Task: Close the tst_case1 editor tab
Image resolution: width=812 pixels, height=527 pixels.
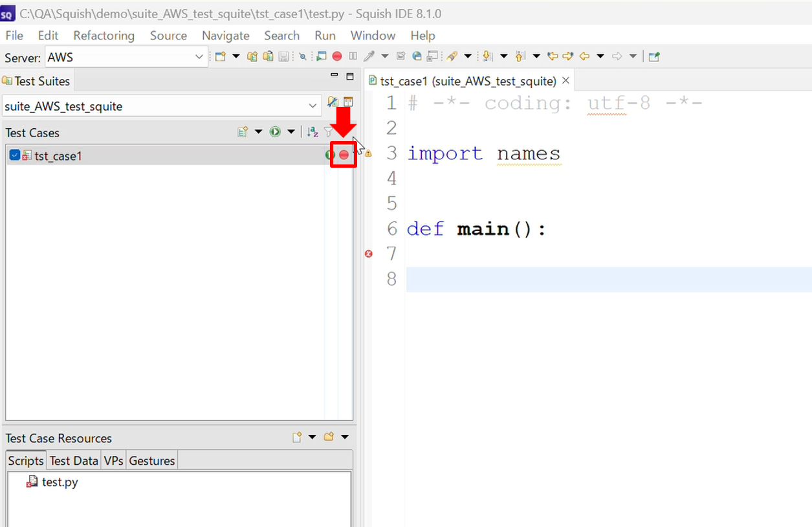Action: (565, 81)
